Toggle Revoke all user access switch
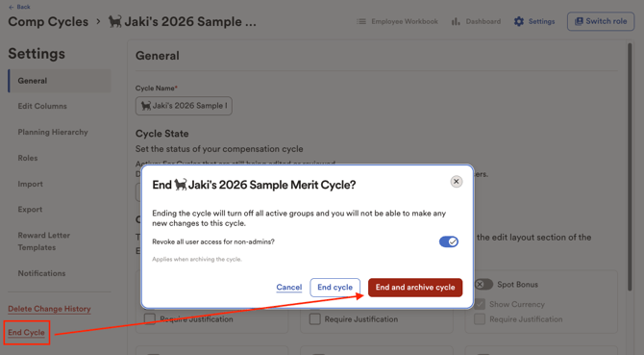This screenshot has width=644, height=355. coord(449,241)
